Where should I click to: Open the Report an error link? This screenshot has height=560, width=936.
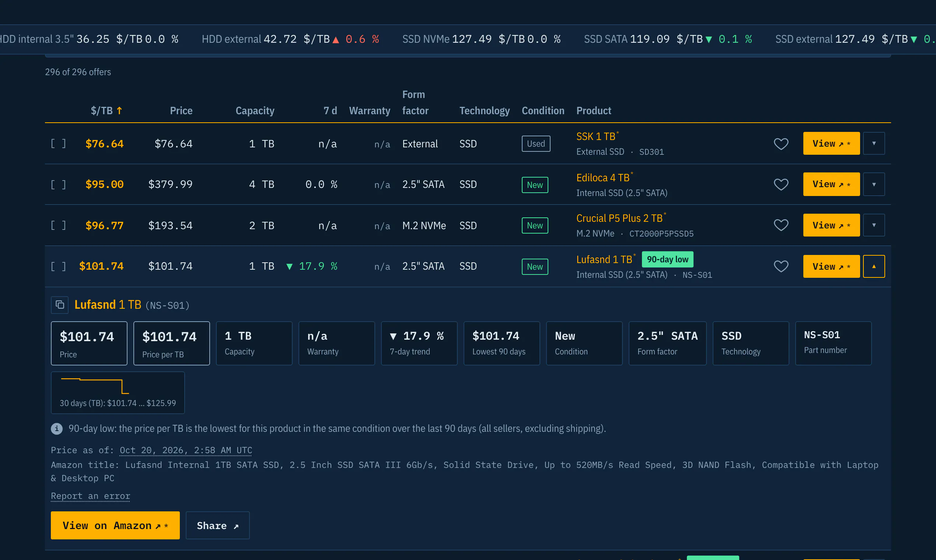[91, 496]
